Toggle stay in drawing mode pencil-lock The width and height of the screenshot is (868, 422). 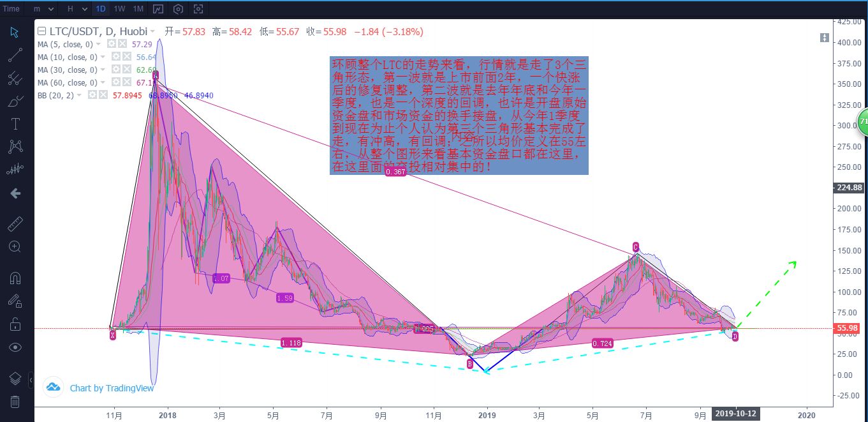pyautogui.click(x=15, y=301)
